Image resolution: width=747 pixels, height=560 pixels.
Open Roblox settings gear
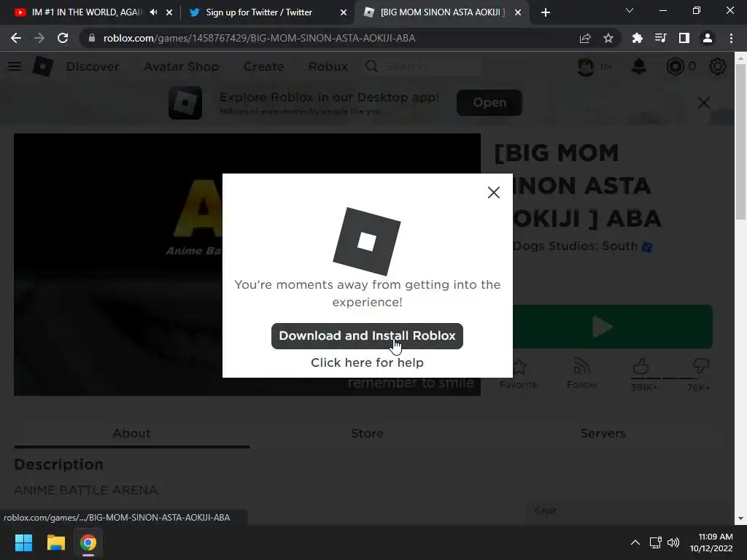coord(718,66)
